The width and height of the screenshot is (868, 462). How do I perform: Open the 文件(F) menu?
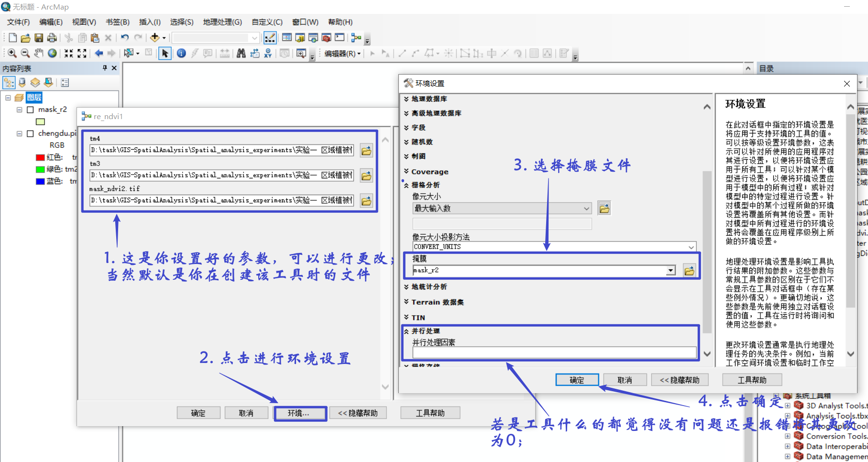[18, 22]
